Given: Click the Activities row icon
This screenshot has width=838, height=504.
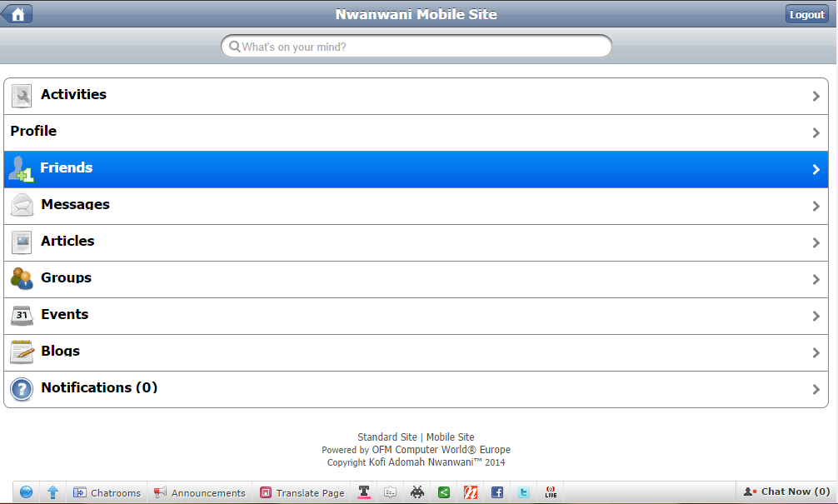Looking at the screenshot, I should point(22,96).
